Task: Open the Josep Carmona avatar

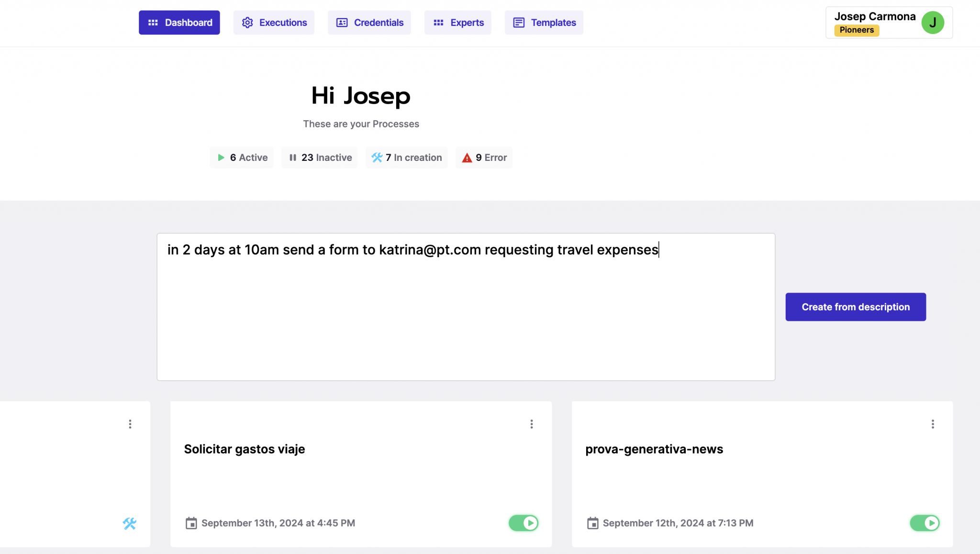Action: [932, 22]
